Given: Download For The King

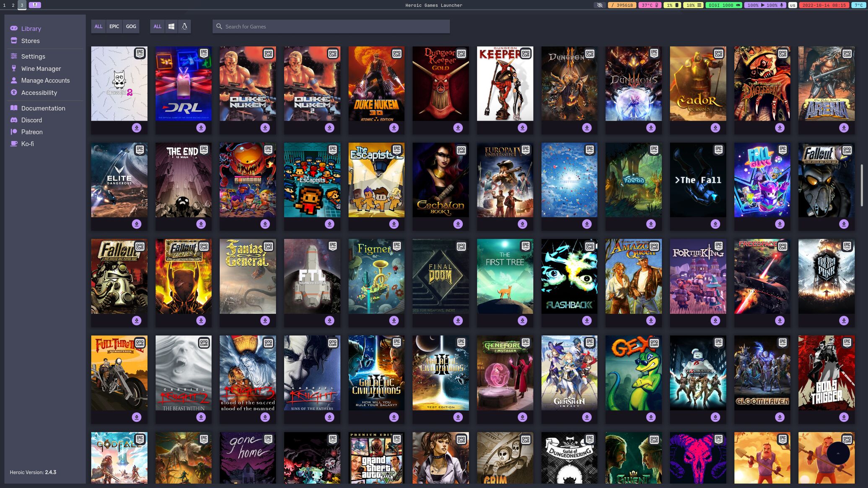Looking at the screenshot, I should coord(715,320).
